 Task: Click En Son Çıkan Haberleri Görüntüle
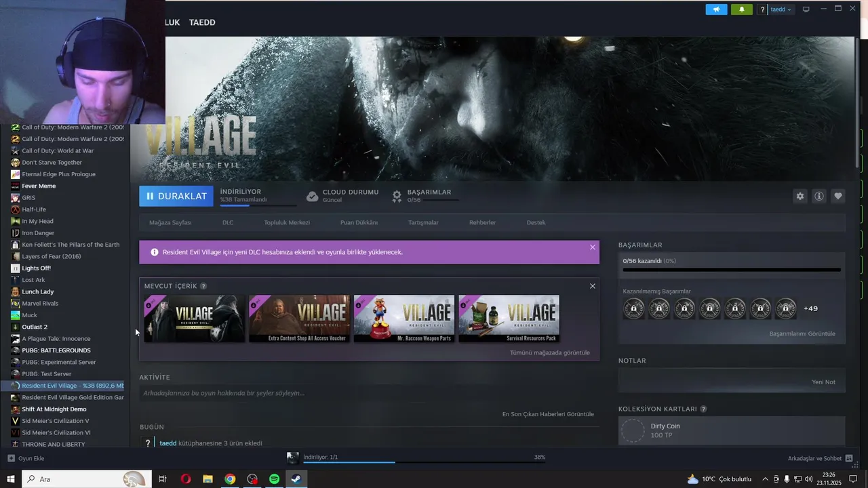[548, 414]
